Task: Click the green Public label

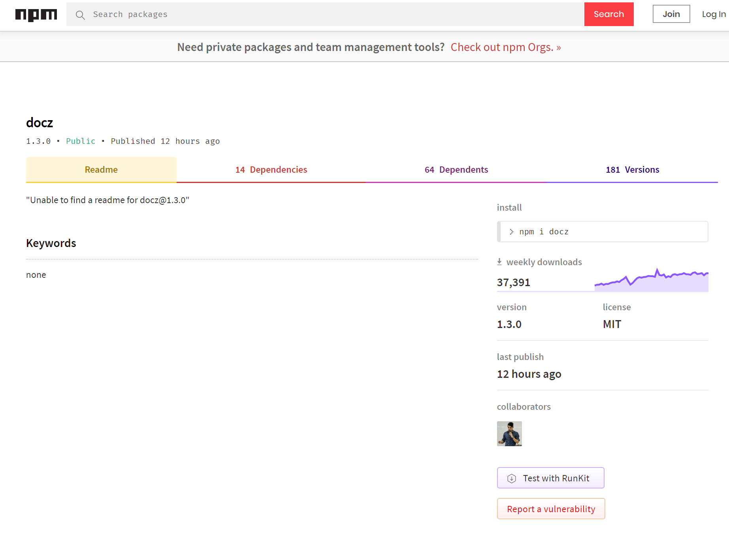Action: (81, 141)
